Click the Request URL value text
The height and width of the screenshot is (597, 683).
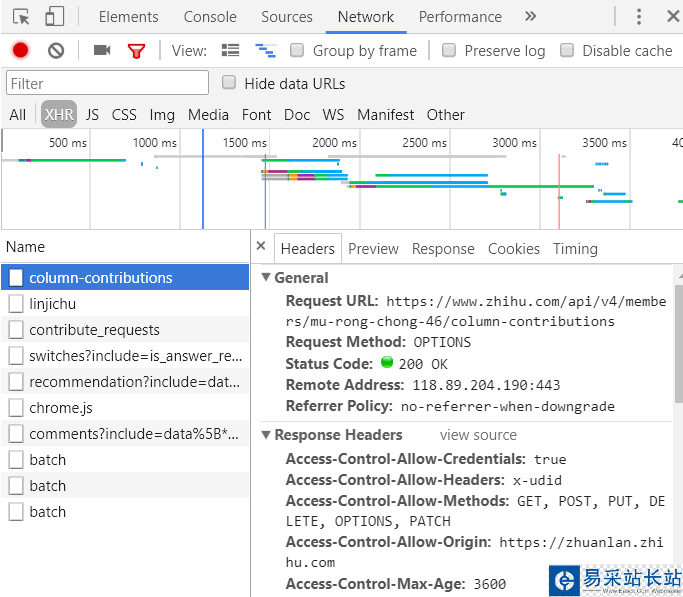coord(476,311)
